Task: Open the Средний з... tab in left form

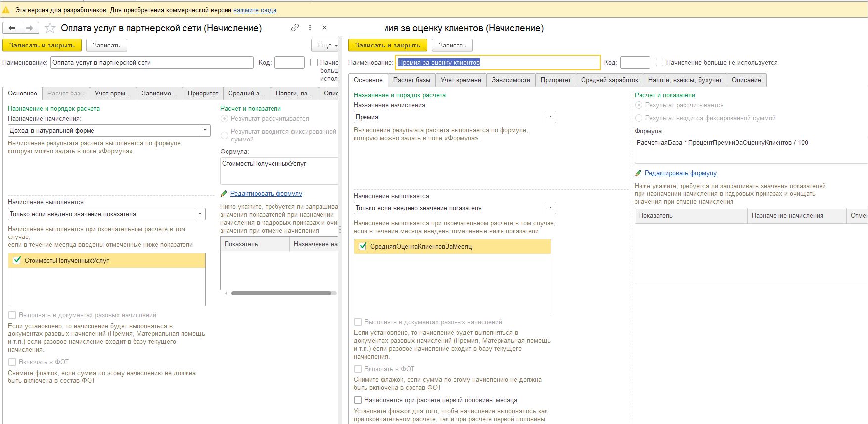Action: [247, 94]
